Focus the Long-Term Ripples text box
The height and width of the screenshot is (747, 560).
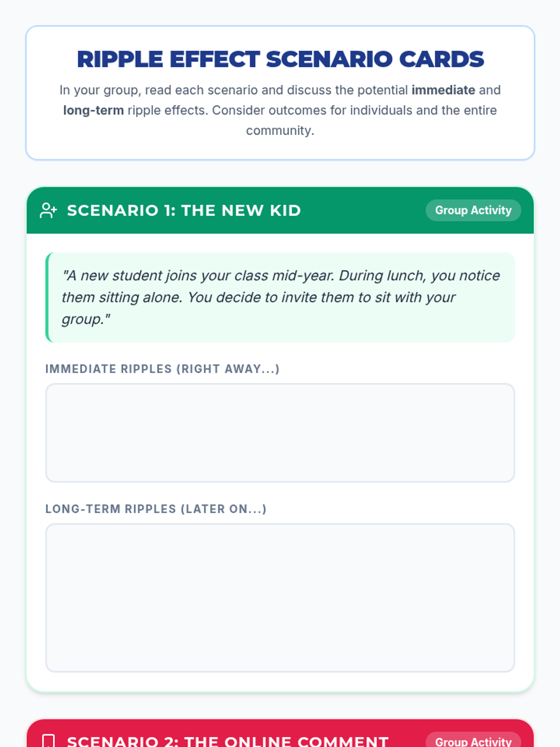point(280,598)
